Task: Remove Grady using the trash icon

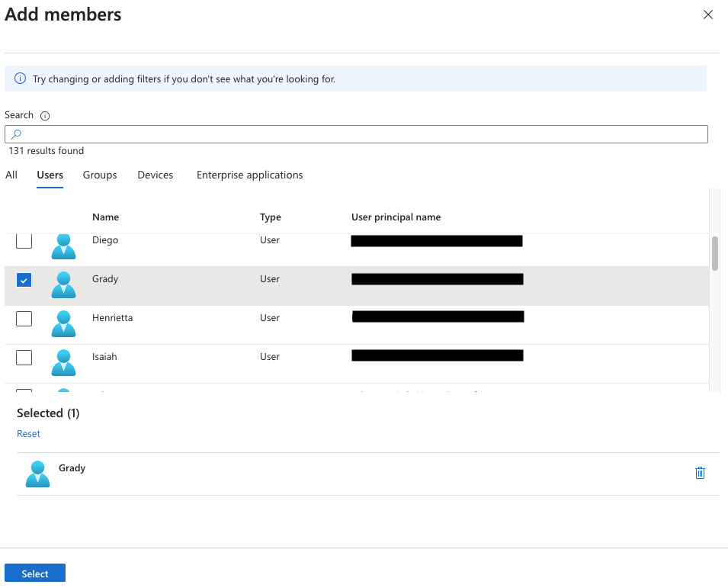Action: tap(700, 473)
